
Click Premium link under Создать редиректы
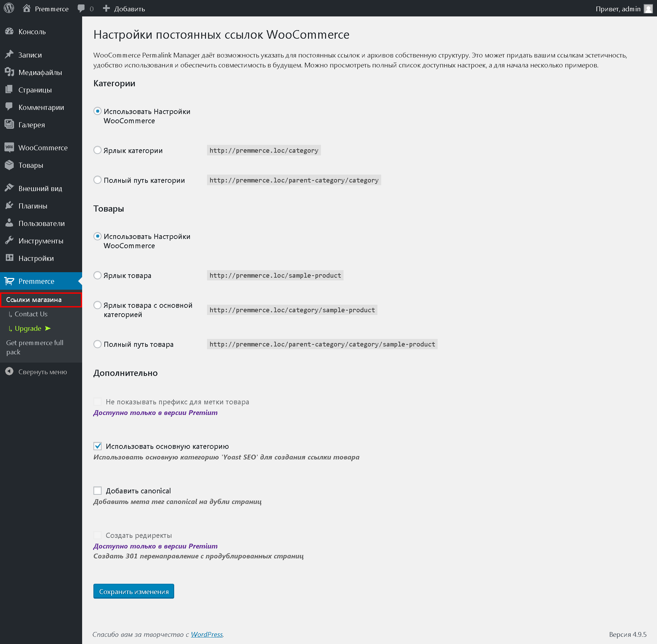155,546
